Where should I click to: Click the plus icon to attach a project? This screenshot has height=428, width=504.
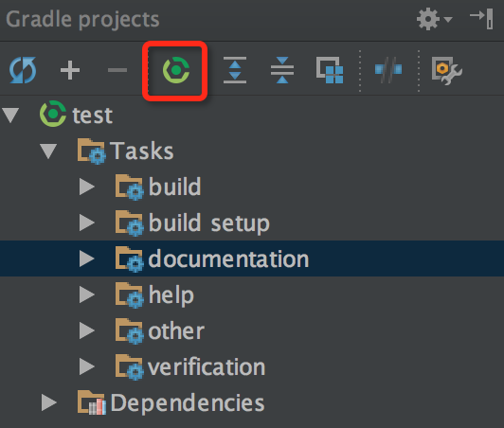[70, 70]
